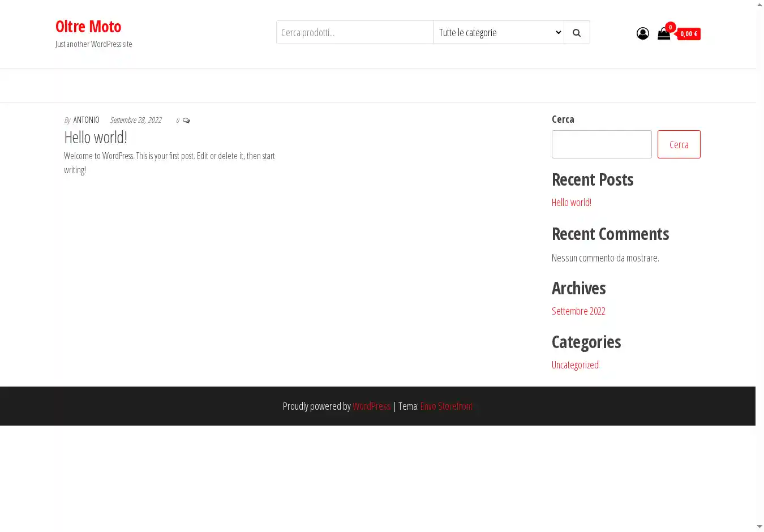Select the Uncategorized category link
764x532 pixels.
(575, 365)
